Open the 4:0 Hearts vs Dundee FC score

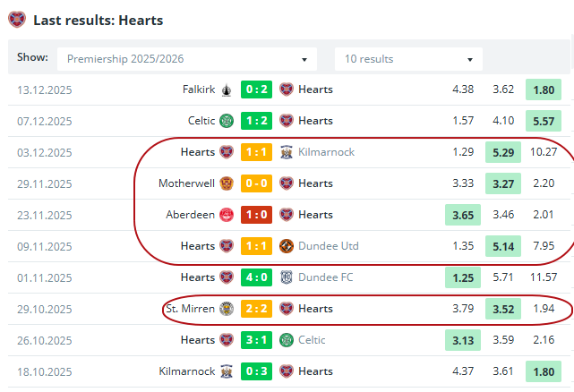click(x=256, y=277)
